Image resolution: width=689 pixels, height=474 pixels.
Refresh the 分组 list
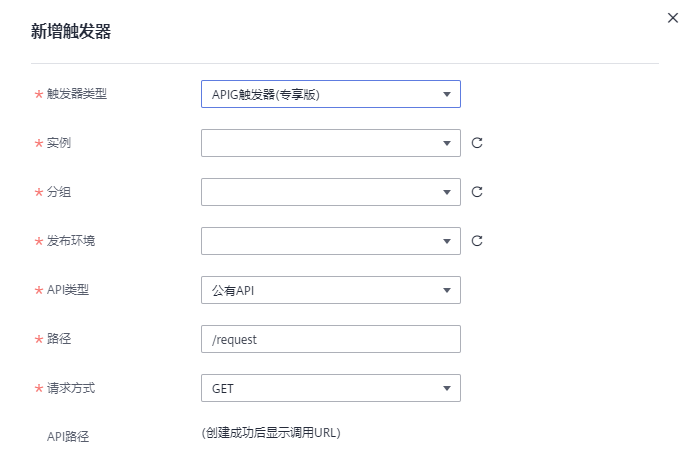tap(477, 192)
